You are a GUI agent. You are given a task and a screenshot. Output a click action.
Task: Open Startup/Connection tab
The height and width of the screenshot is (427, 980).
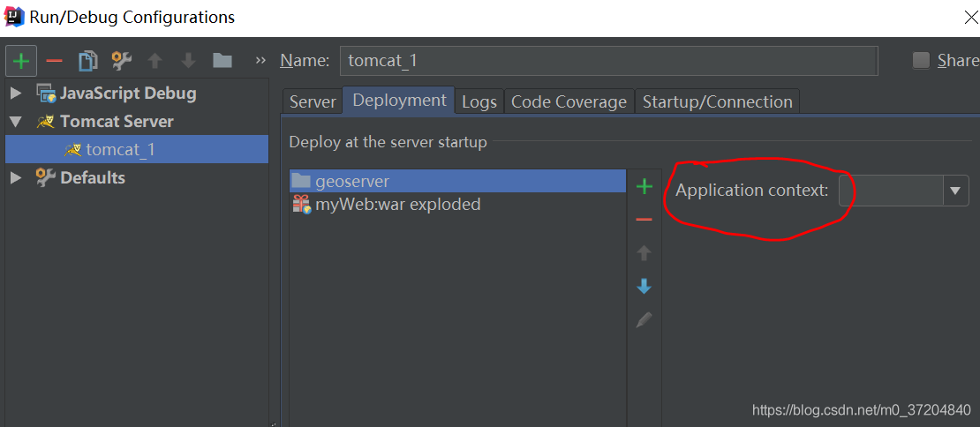coord(718,101)
